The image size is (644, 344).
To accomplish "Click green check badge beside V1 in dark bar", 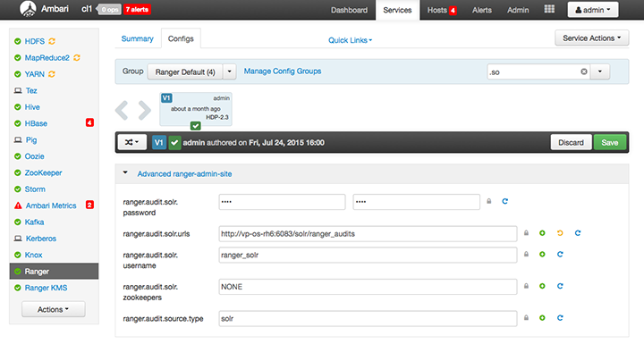I will tap(174, 142).
